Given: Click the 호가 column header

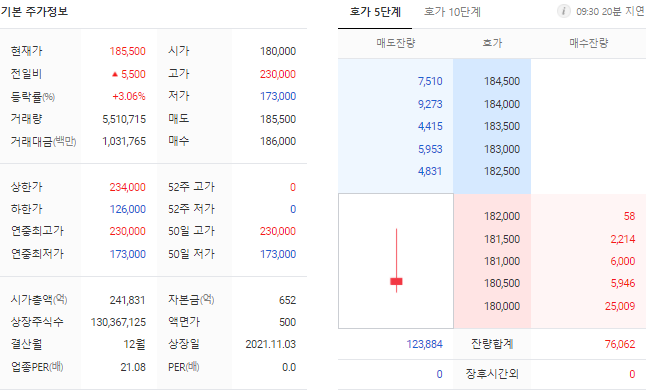Looking at the screenshot, I should pos(492,43).
